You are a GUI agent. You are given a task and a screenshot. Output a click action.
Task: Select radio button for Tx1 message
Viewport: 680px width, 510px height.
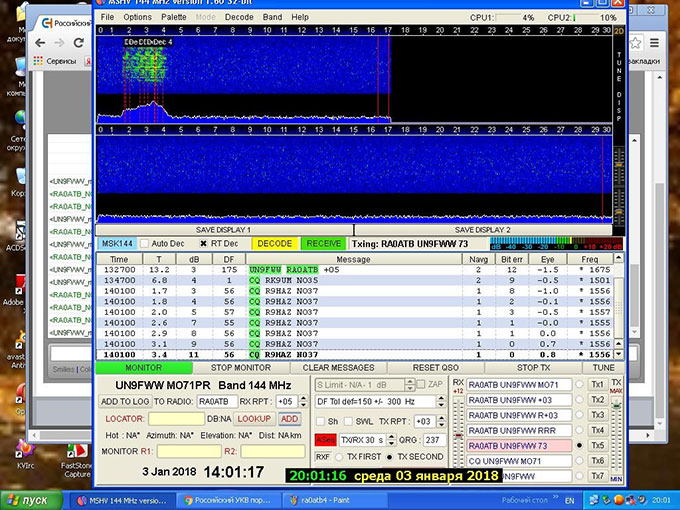pos(579,385)
